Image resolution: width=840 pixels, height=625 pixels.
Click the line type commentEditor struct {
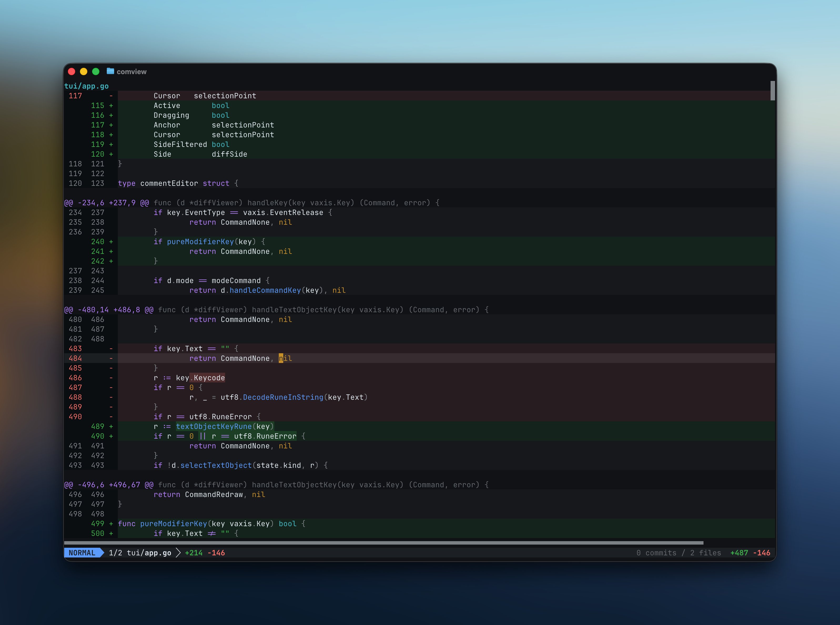pos(419,183)
